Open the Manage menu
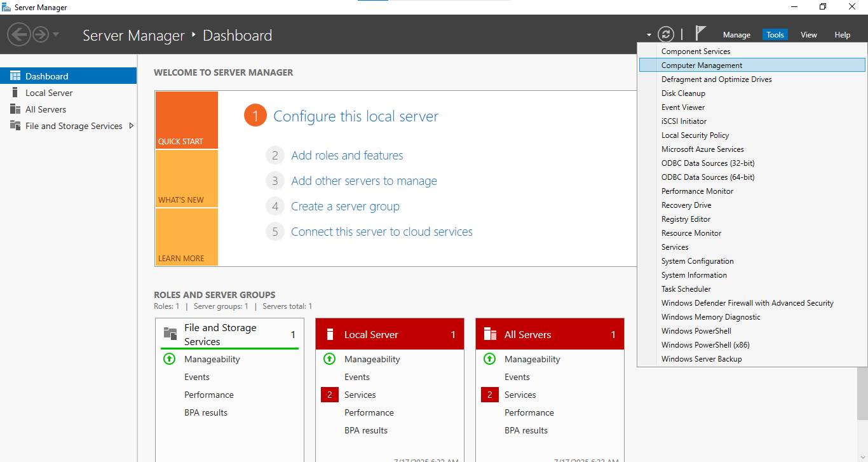Screen dimensions: 868x462 (x=736, y=35)
